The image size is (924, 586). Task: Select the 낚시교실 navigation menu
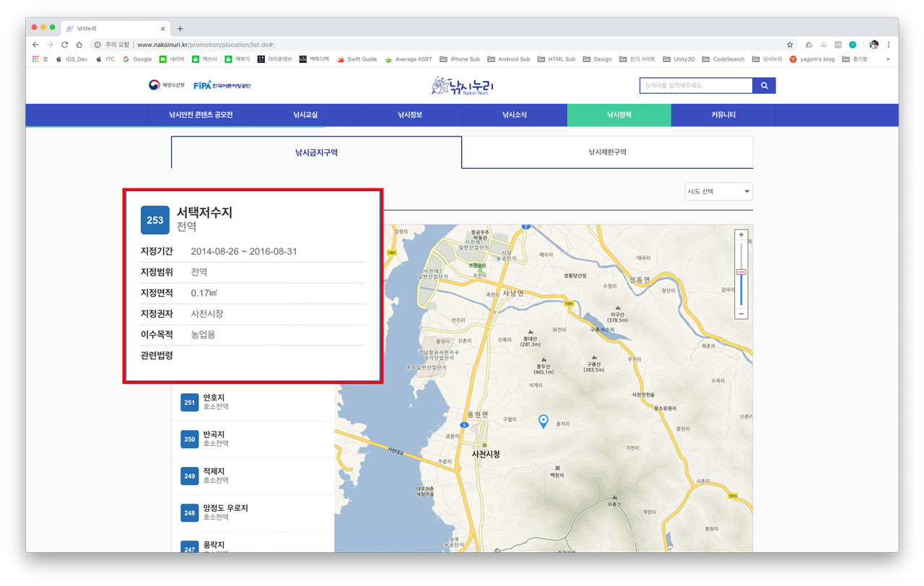coord(304,115)
